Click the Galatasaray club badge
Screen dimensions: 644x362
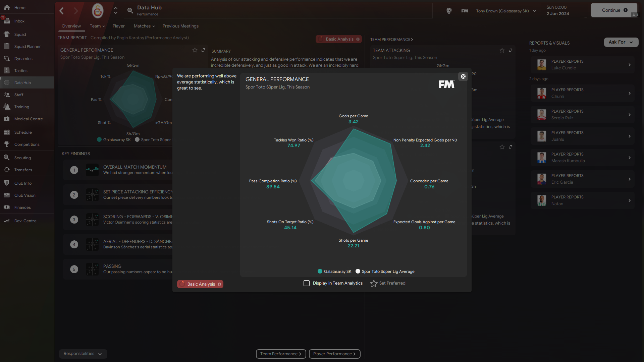(x=98, y=11)
